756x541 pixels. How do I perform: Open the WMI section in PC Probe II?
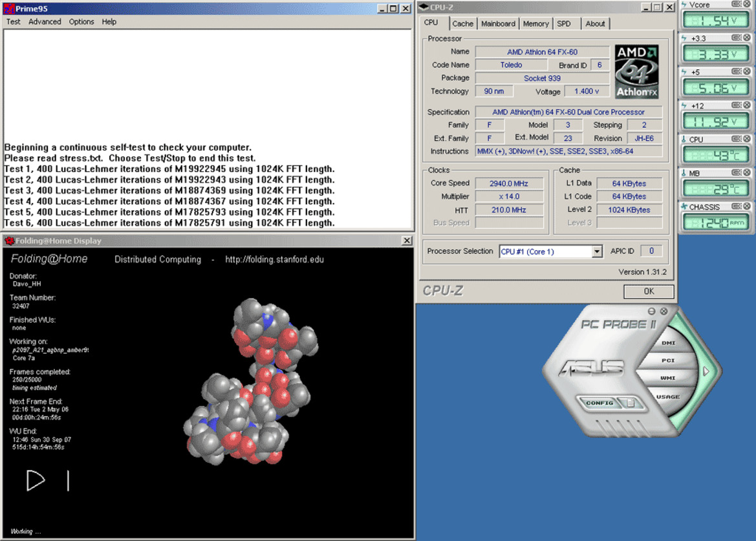(668, 378)
